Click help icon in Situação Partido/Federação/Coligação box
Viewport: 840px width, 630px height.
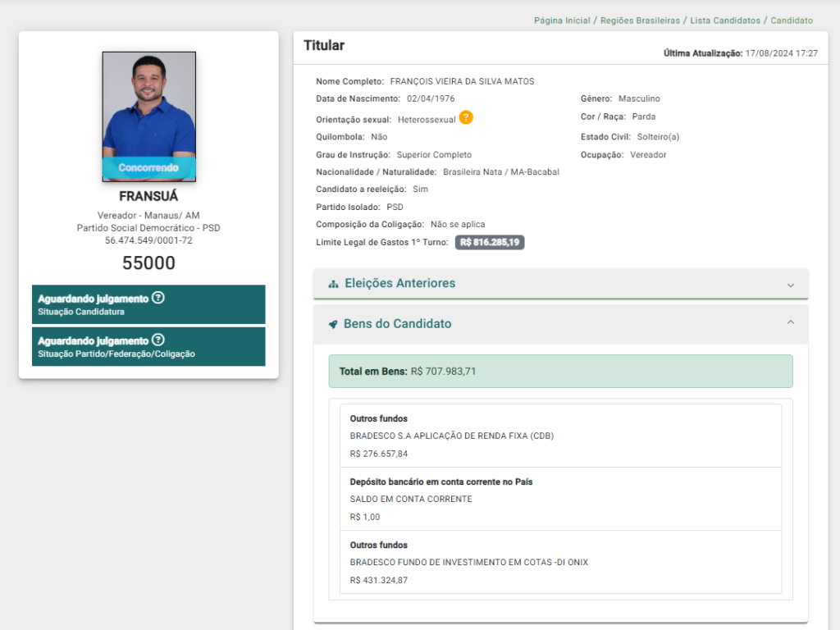point(158,340)
